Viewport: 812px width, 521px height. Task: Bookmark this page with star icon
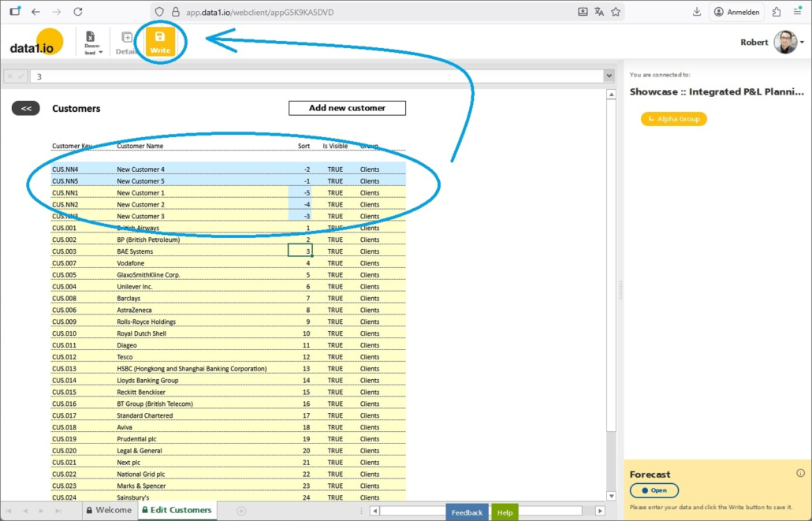(616, 12)
